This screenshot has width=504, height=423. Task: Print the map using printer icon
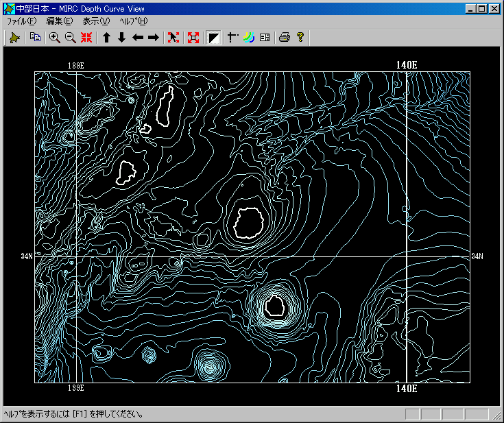tap(285, 38)
